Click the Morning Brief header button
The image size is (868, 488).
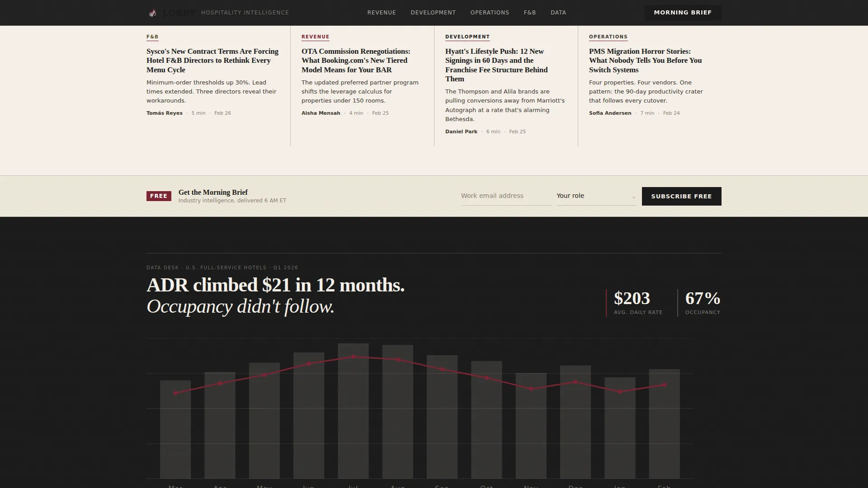tap(683, 13)
